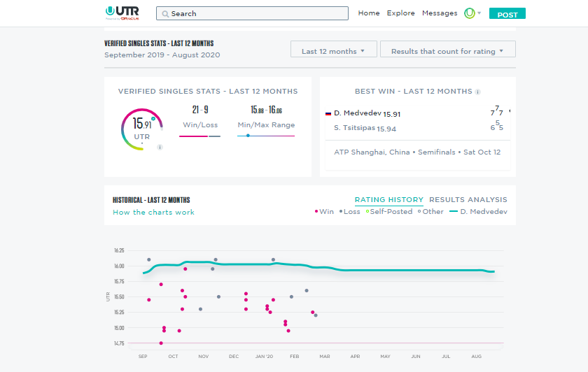Expand the profile dropdown arrow beside the avatar
Screen dimensions: 588x372
479,13
